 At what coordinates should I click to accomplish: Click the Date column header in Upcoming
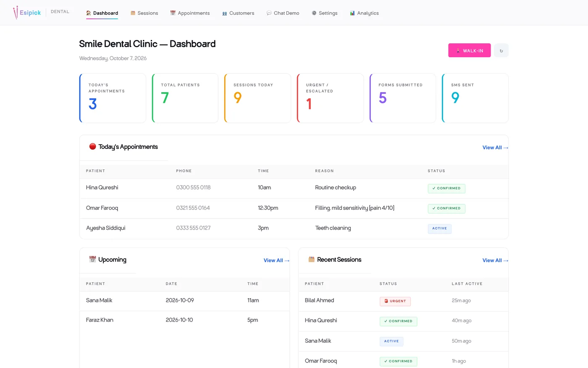[x=171, y=284]
